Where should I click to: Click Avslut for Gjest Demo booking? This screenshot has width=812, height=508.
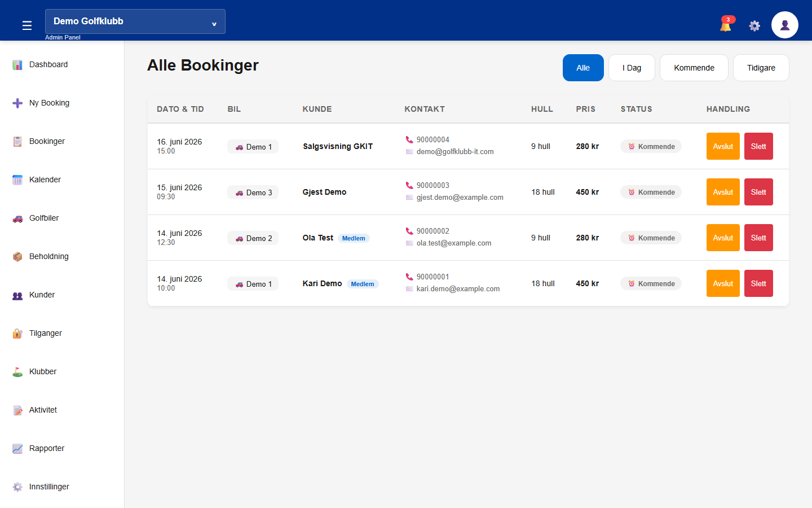(x=723, y=192)
